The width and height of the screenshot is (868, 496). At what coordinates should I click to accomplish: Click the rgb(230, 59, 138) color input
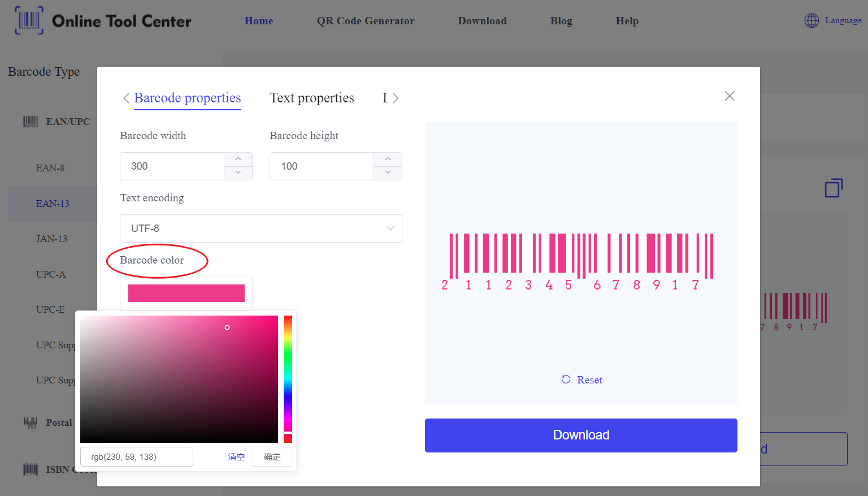point(137,457)
